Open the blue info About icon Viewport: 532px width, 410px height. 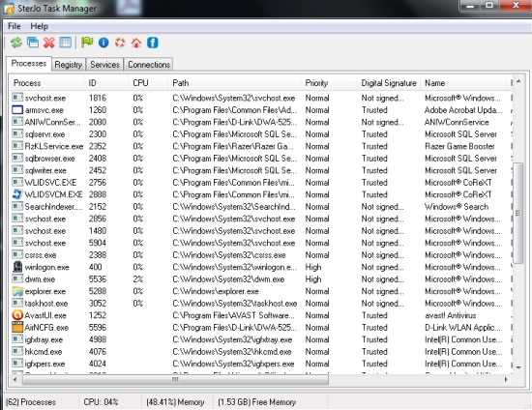[x=103, y=43]
